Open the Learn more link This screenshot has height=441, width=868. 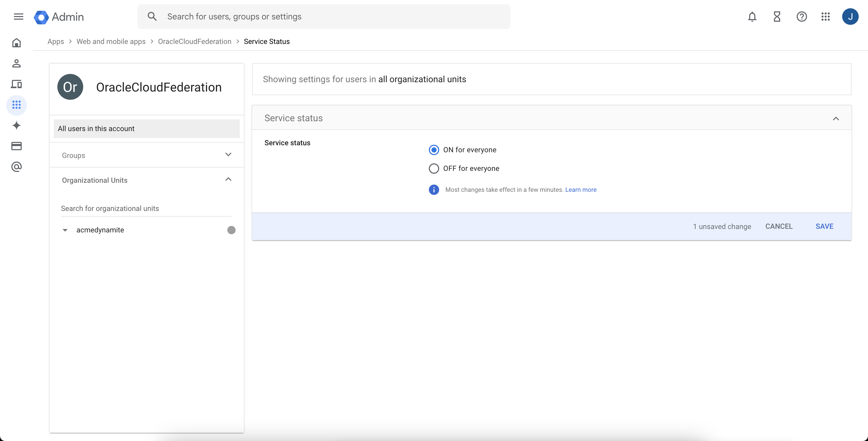tap(581, 189)
